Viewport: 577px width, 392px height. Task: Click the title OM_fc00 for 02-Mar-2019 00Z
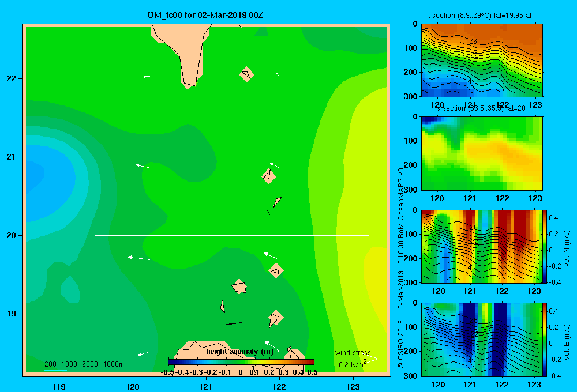(x=205, y=15)
